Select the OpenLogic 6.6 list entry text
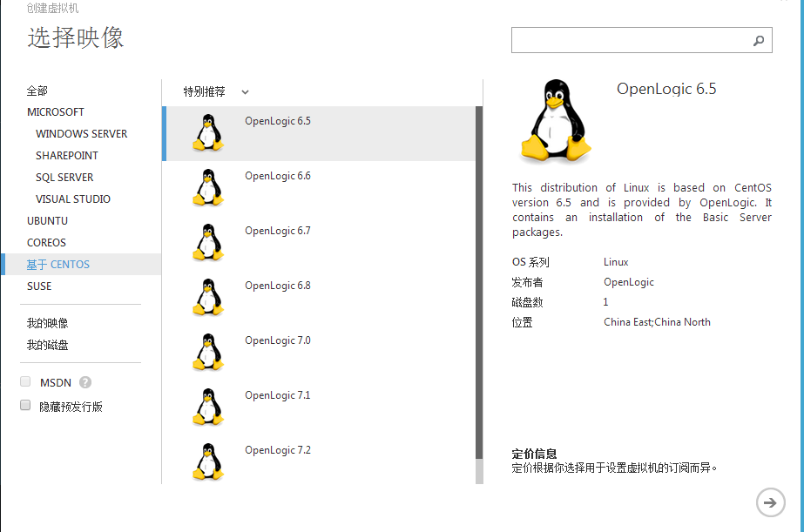The image size is (804, 532). pyautogui.click(x=277, y=176)
